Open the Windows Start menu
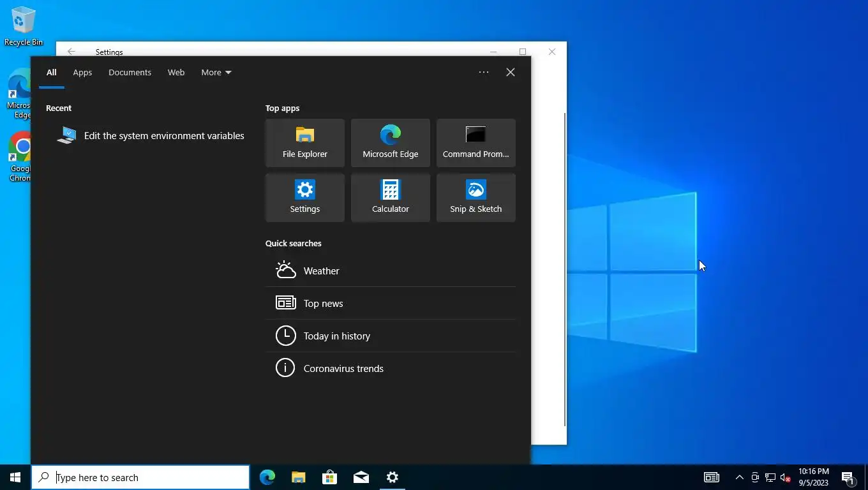Viewport: 868px width, 490px height. click(x=15, y=477)
